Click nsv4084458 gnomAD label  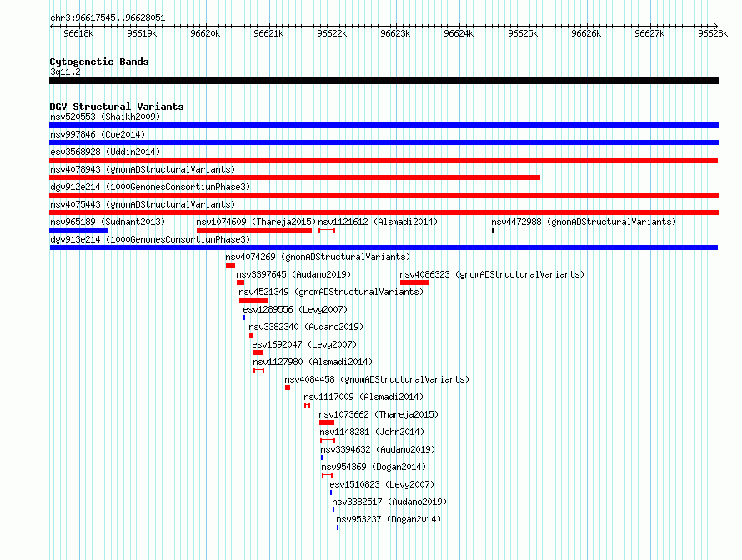tap(377, 379)
